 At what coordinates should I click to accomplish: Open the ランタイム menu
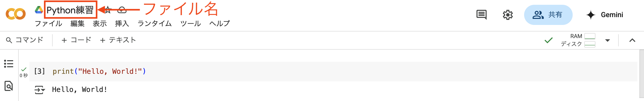[x=155, y=23]
